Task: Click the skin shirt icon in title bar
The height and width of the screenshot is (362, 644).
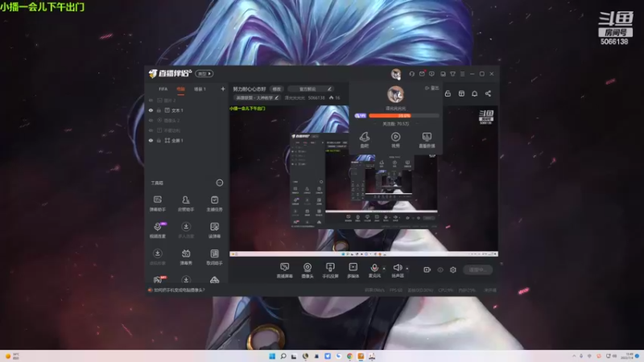Action: coord(452,74)
